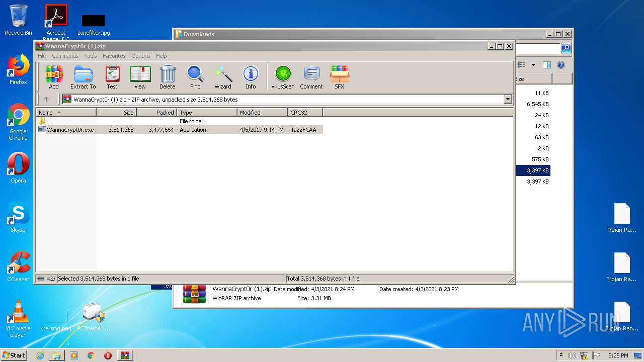Open the CCleaner desktop shortcut
This screenshot has height=362, width=644.
18,266
